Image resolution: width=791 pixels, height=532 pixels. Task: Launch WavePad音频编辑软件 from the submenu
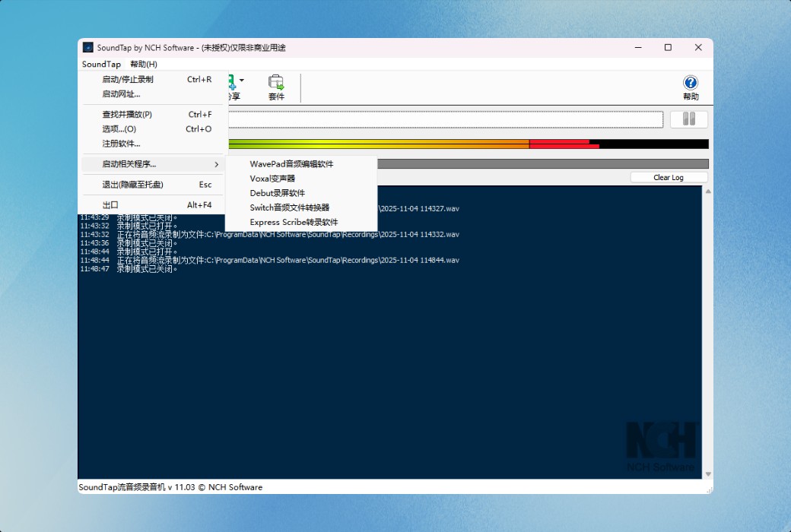click(293, 164)
